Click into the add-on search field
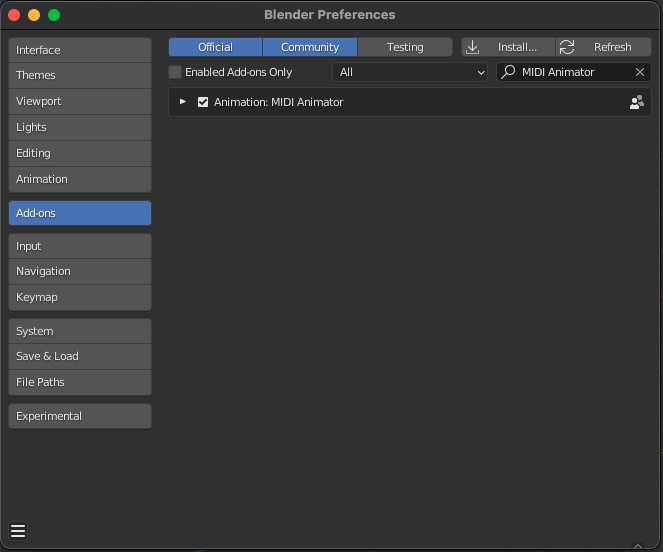Screen dimensions: 663x552 [x=574, y=72]
